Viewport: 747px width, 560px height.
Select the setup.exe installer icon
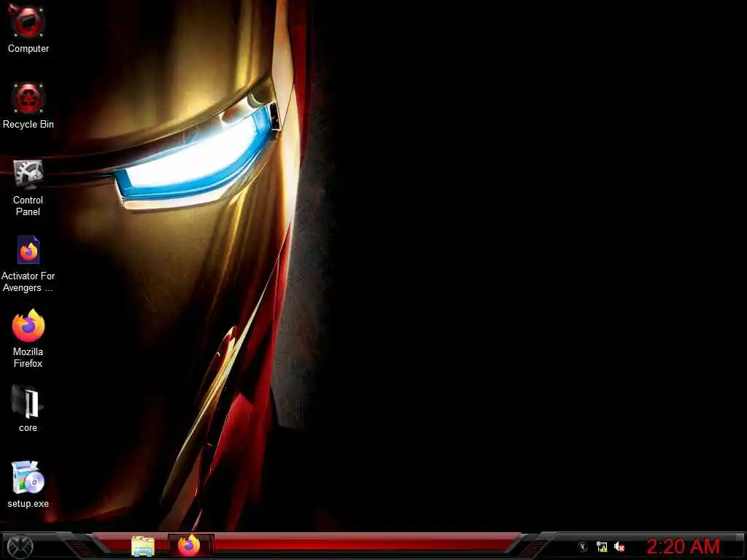tap(28, 477)
